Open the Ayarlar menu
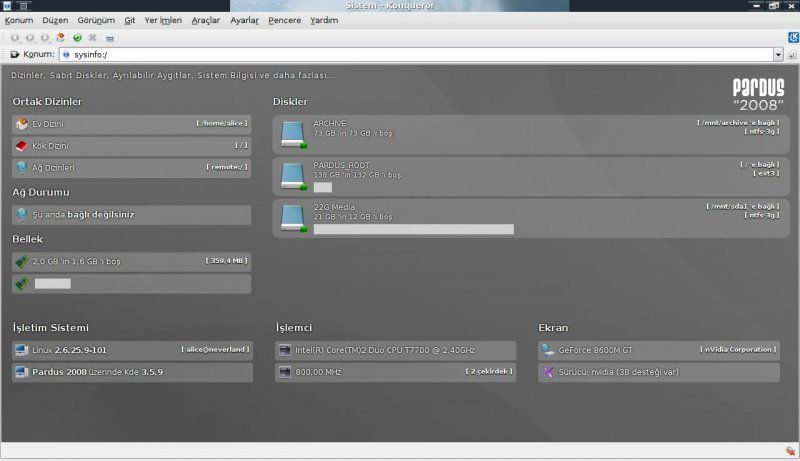The height and width of the screenshot is (461, 800). (245, 20)
